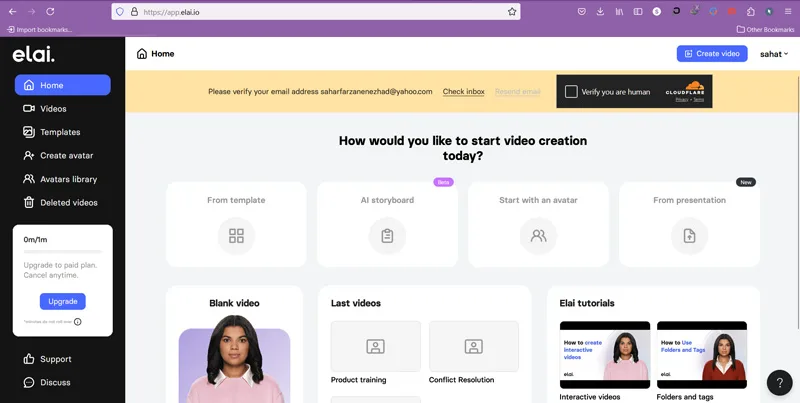Click the Create video button

(712, 54)
